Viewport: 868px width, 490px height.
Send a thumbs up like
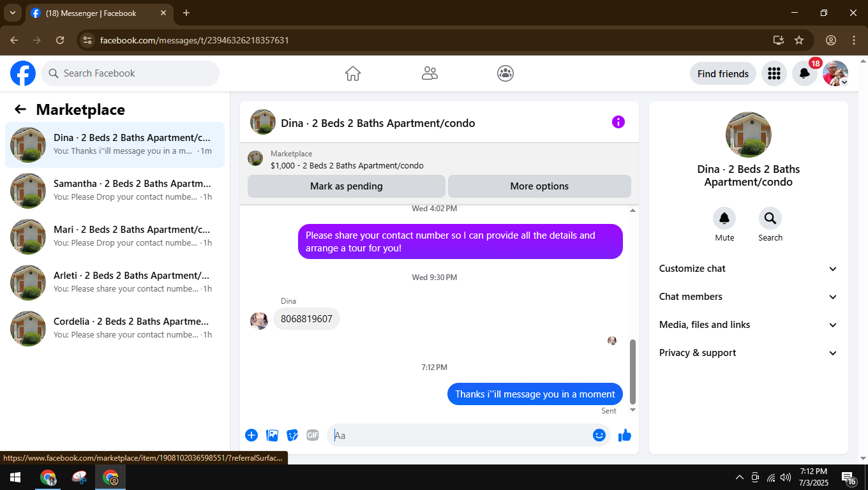[625, 435]
